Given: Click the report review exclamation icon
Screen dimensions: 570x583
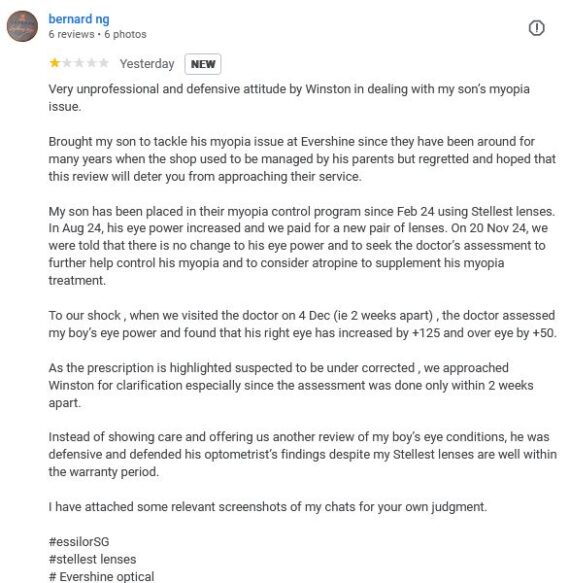Looking at the screenshot, I should click(536, 28).
